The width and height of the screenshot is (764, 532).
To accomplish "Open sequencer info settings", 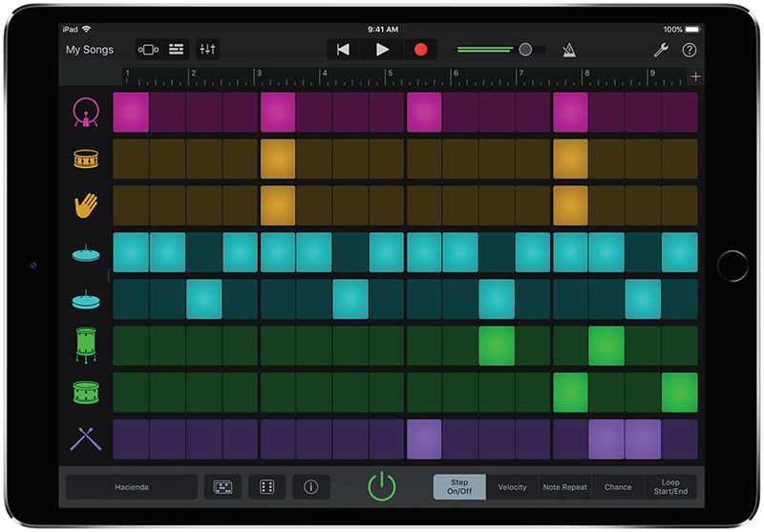I will [311, 487].
